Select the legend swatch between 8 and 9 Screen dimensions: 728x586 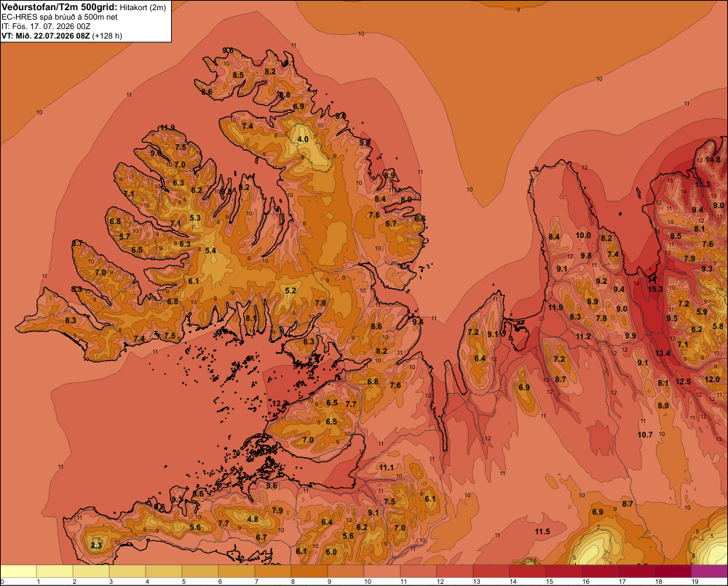[x=309, y=571]
